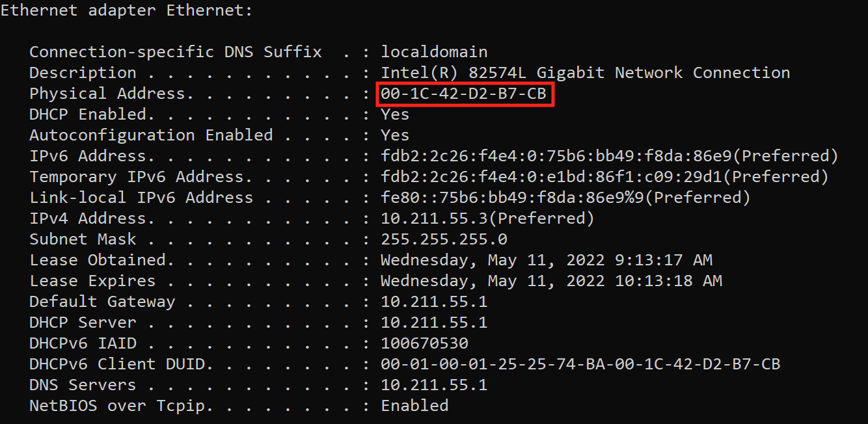Click the NetBIOS over Tcpip Enabled value
The height and width of the screenshot is (424, 868).
click(414, 406)
